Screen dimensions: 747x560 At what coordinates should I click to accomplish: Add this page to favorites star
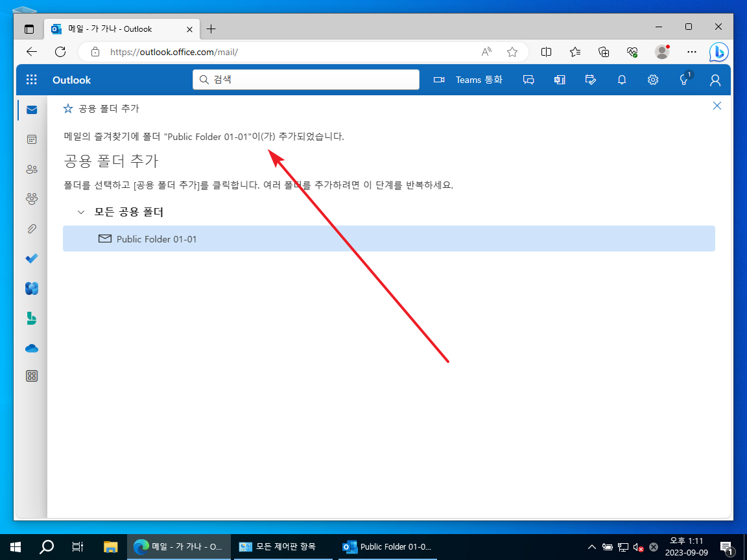coord(512,52)
